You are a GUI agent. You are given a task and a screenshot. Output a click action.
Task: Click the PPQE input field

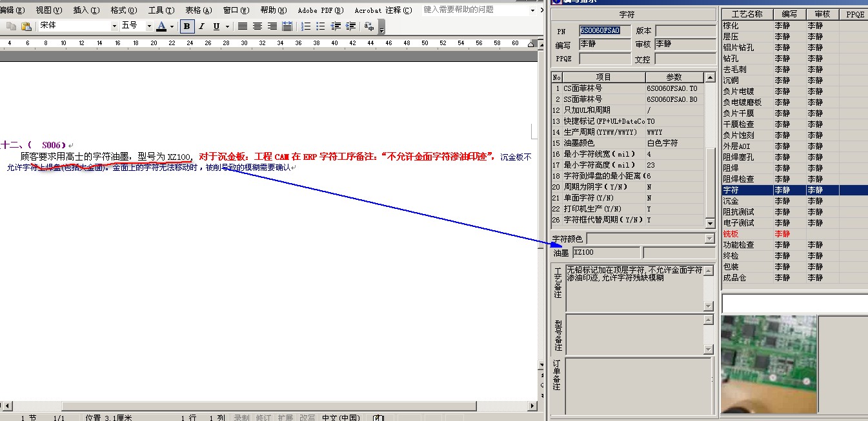(x=605, y=59)
